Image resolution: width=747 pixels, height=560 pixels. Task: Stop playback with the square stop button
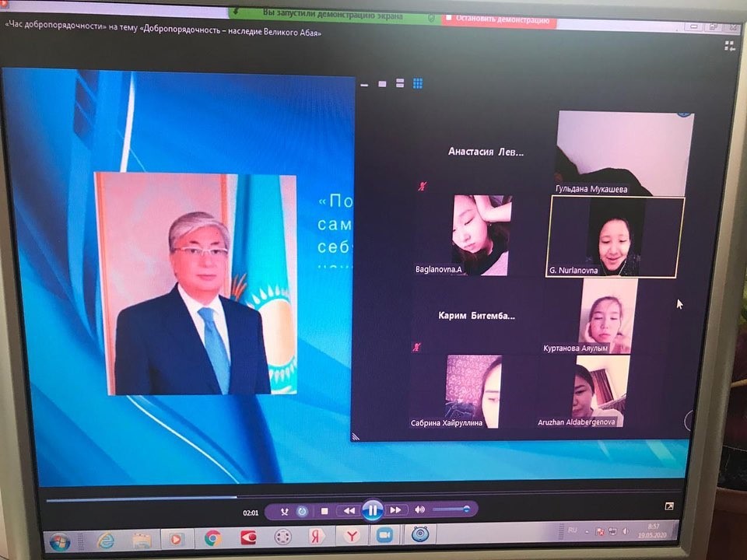click(x=325, y=511)
